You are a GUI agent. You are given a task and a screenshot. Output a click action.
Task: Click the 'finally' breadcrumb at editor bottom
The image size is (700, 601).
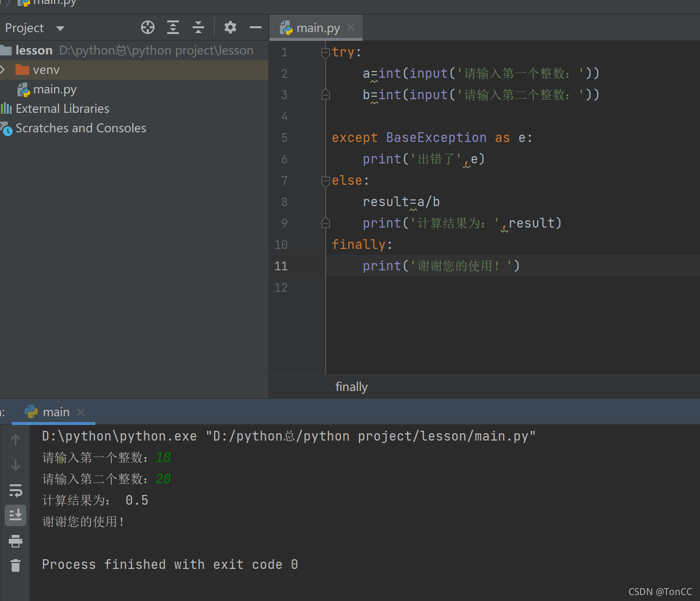[351, 387]
